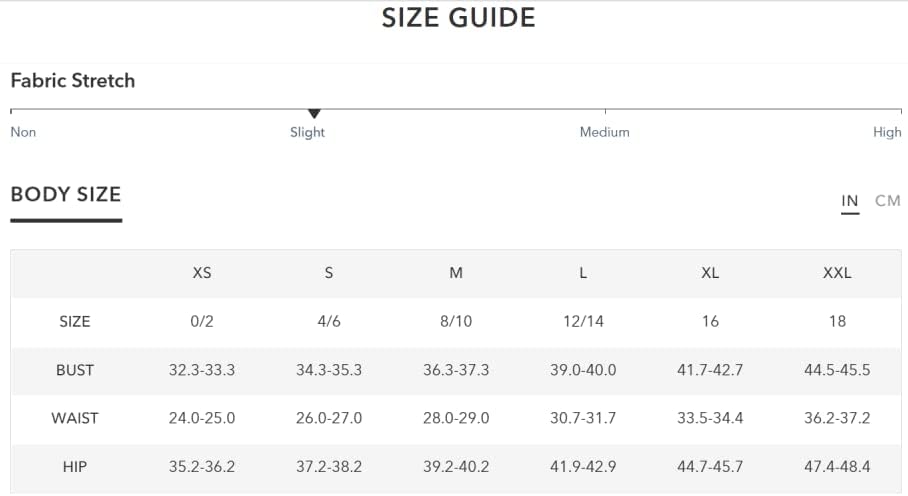Select the XL column header
Viewport: 908px width, 496px height.
tap(710, 273)
